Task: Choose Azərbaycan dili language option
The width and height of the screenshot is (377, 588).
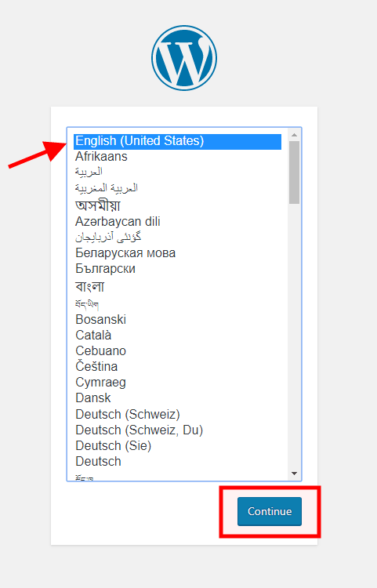Action: pyautogui.click(x=177, y=222)
